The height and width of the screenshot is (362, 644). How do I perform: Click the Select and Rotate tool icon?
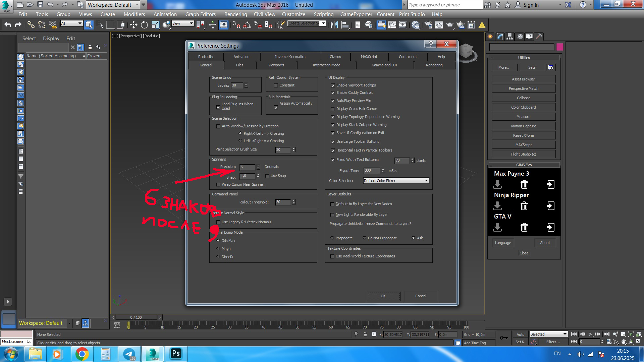[x=144, y=25]
